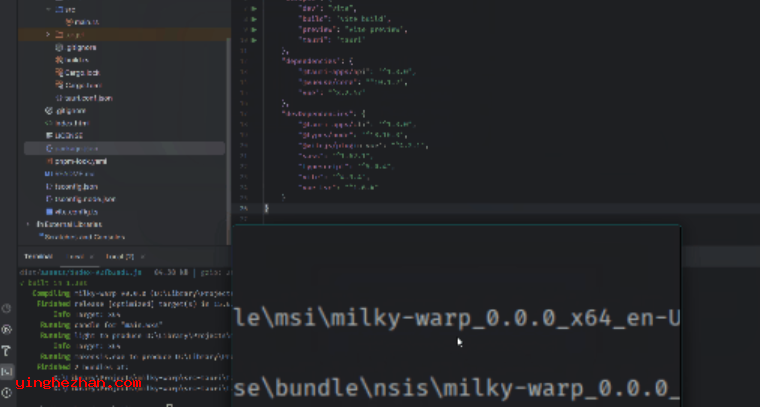Run the "preview" script gutter arrow

(254, 30)
